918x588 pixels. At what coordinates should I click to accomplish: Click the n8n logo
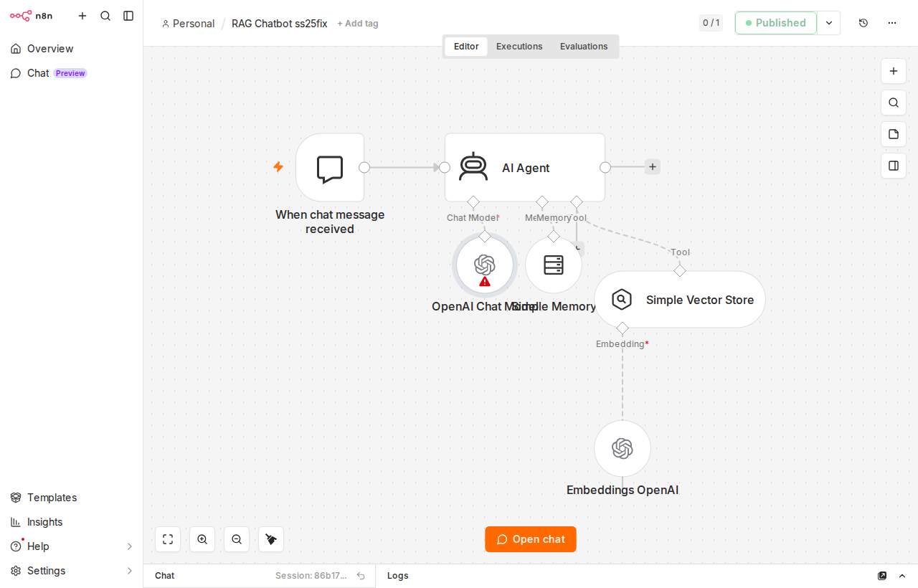click(x=31, y=16)
